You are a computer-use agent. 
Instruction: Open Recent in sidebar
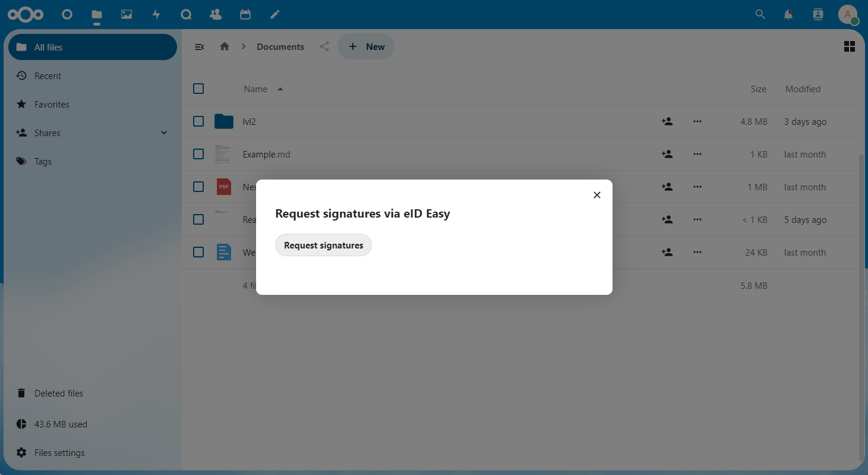point(93,76)
